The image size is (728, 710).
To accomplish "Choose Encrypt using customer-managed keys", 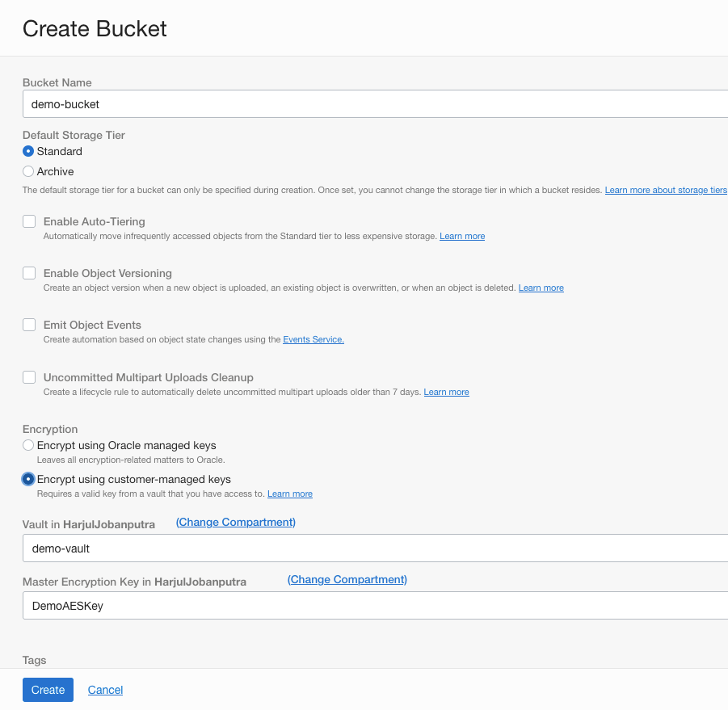I will pyautogui.click(x=27, y=478).
